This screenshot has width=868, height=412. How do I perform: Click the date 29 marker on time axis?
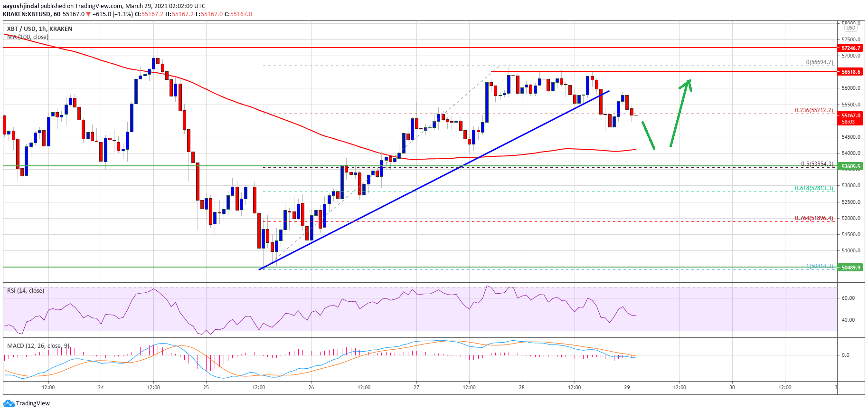pyautogui.click(x=627, y=387)
